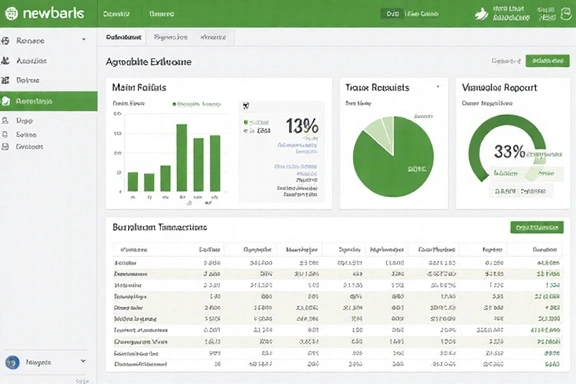The height and width of the screenshot is (384, 576).
Task: Open the user profile icon at top right
Action: pos(566,14)
